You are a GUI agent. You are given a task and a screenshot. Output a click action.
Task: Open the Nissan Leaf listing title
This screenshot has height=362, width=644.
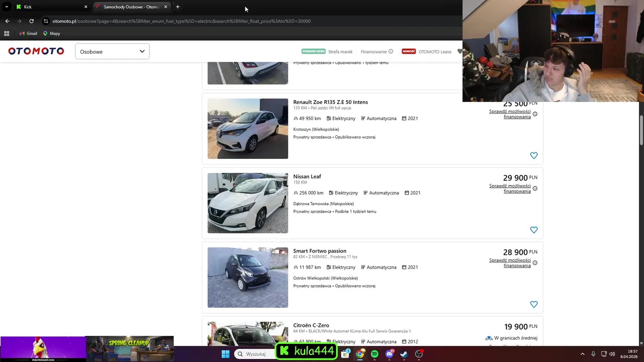click(x=307, y=176)
